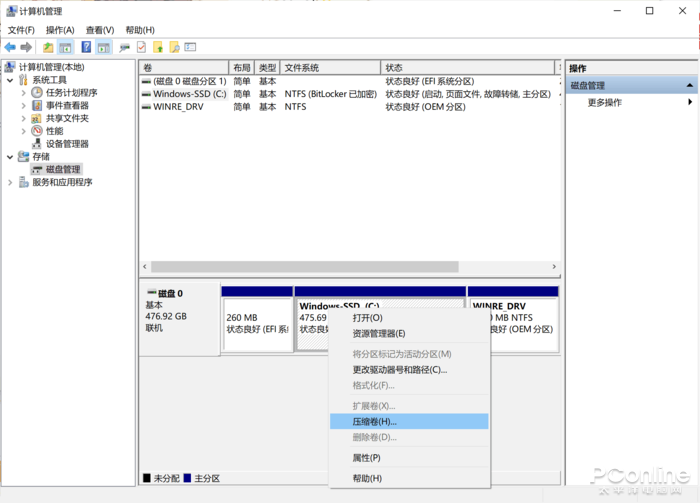Select 计算机管理(本地) root node
The image size is (700, 503).
click(51, 67)
